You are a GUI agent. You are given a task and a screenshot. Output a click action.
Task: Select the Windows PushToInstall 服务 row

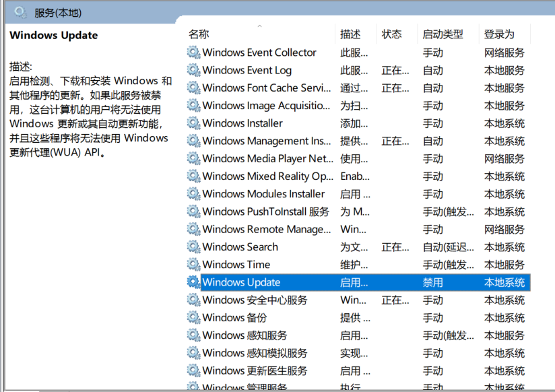pyautogui.click(x=265, y=211)
